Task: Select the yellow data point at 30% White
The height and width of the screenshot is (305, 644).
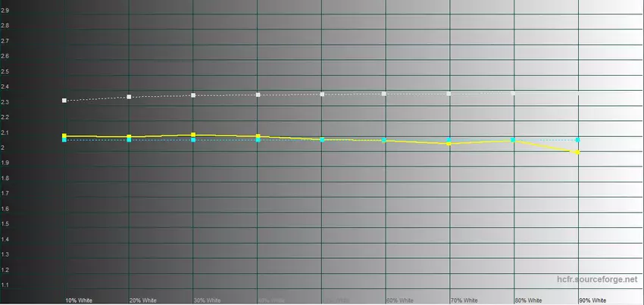Action: (x=193, y=135)
